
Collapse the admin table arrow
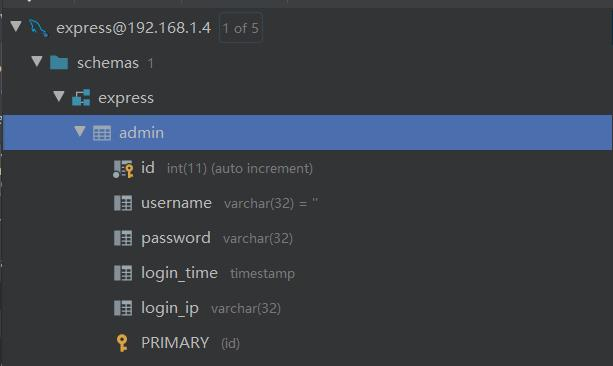tap(80, 131)
